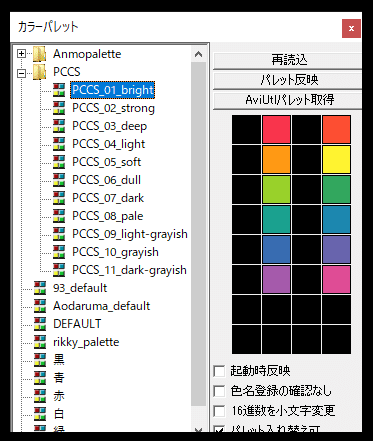Pick the cyan-blue color swatch
Viewport: 373px width, 441px height.
[x=336, y=219]
